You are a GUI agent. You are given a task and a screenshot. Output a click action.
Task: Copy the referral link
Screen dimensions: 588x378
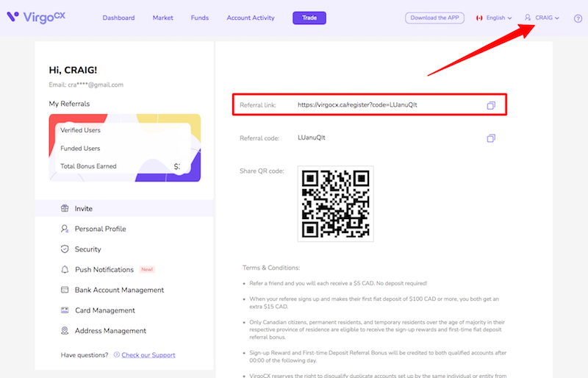click(x=491, y=105)
